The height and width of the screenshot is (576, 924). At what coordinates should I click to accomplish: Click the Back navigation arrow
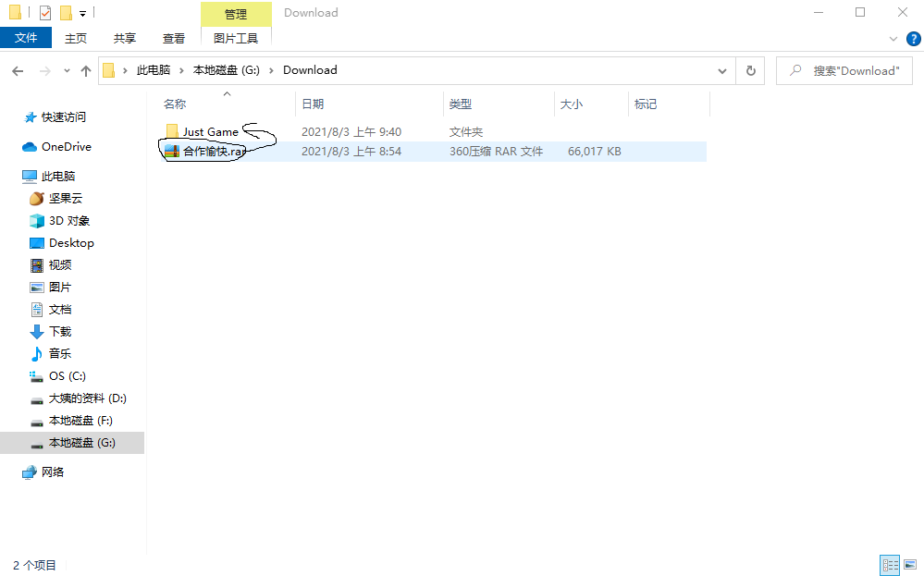[x=18, y=71]
